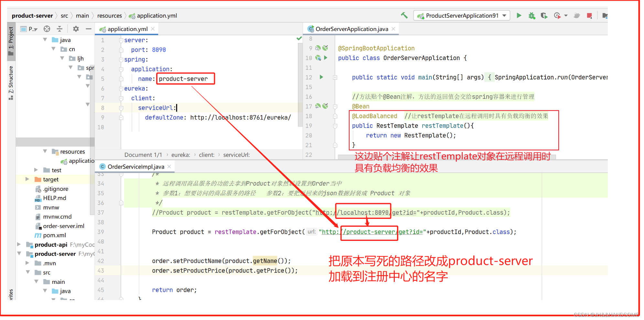Click the product-server name value in application.yml
The height and width of the screenshot is (320, 644).
[x=183, y=78]
